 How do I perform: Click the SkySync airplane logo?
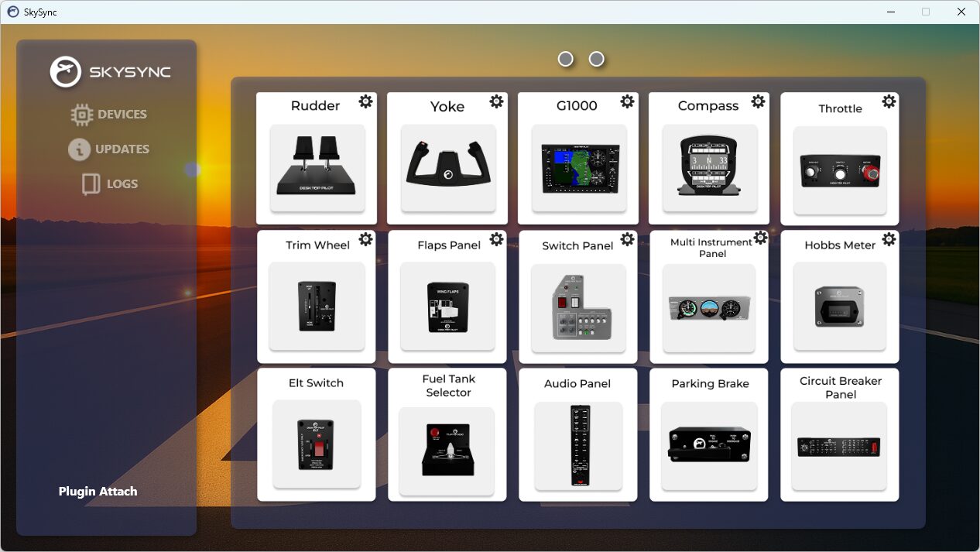pyautogui.click(x=67, y=73)
